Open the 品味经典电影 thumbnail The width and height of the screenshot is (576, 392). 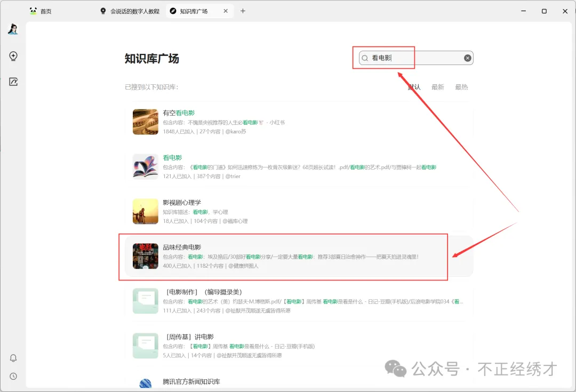click(x=146, y=256)
